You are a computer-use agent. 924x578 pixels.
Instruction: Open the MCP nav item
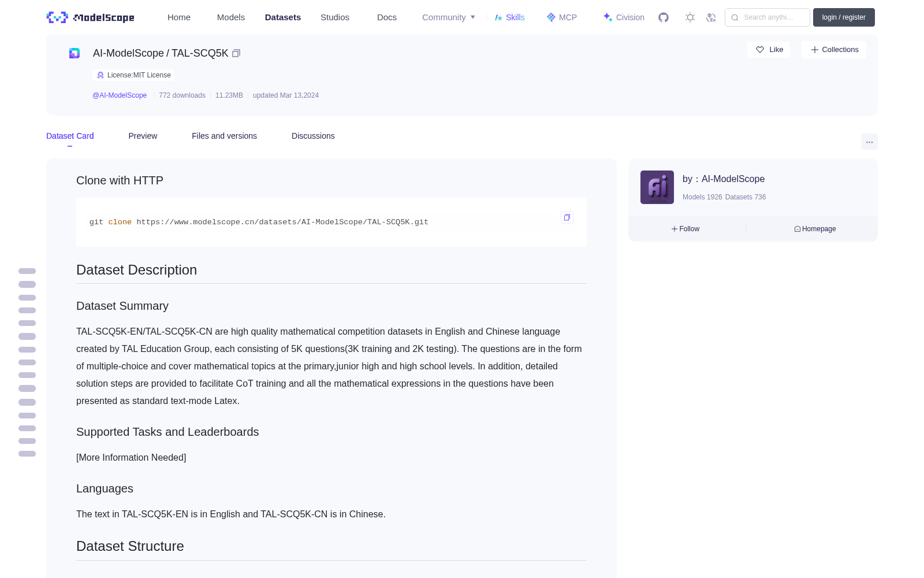tap(562, 17)
